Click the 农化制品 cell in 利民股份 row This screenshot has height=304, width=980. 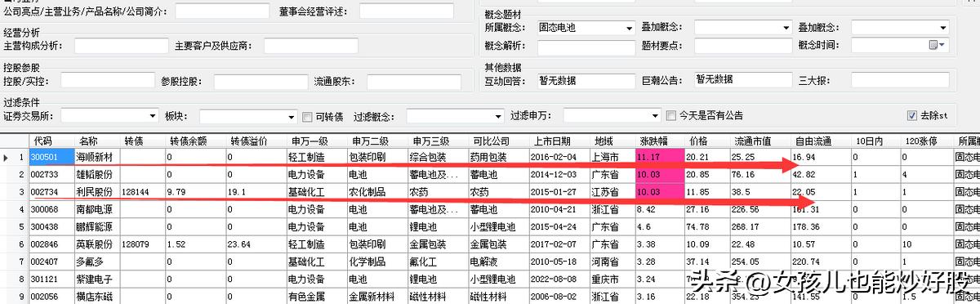click(x=377, y=192)
